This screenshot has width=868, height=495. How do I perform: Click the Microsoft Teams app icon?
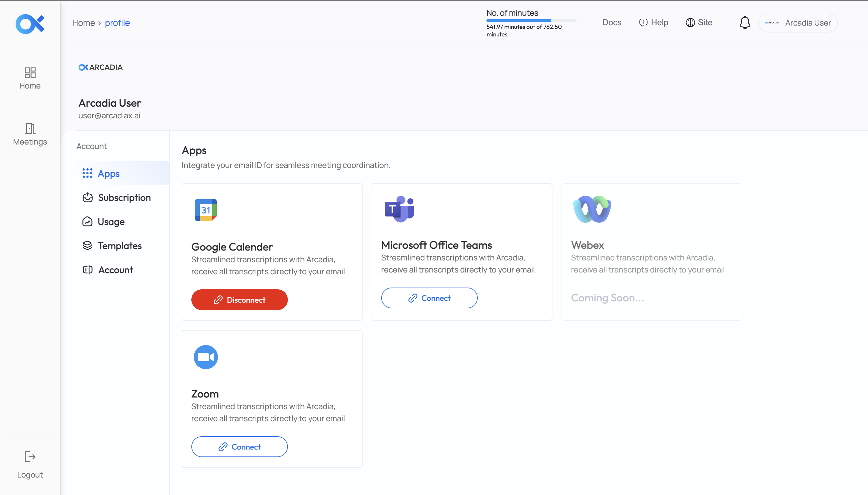[399, 209]
